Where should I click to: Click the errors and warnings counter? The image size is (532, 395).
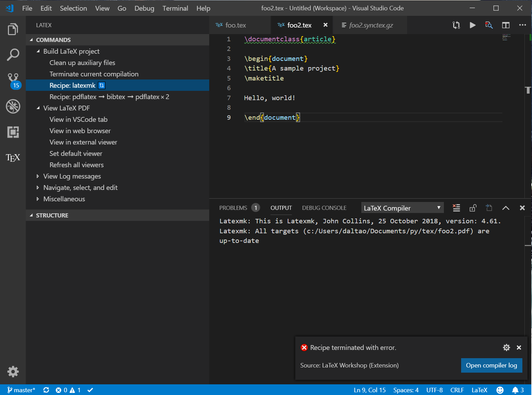click(68, 390)
